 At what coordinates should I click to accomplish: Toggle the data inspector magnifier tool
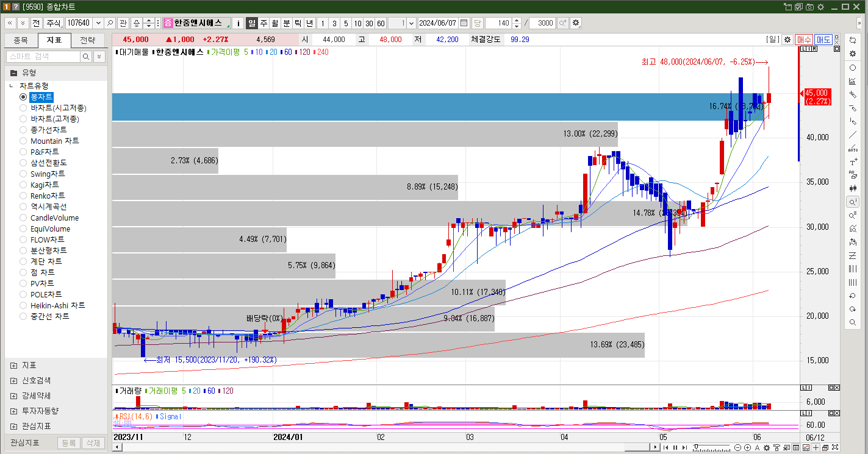click(853, 202)
